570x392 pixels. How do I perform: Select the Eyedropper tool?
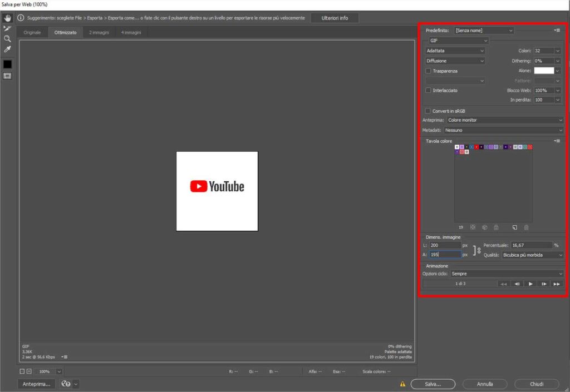pyautogui.click(x=7, y=49)
